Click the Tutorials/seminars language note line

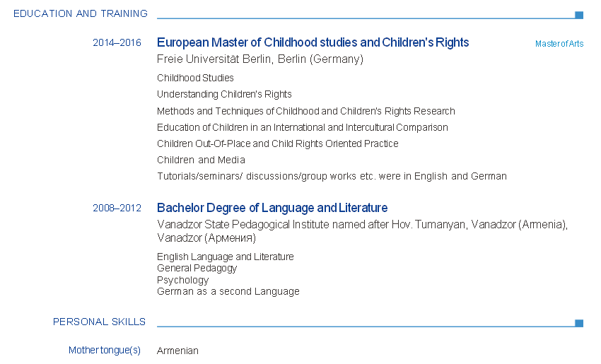tap(332, 176)
